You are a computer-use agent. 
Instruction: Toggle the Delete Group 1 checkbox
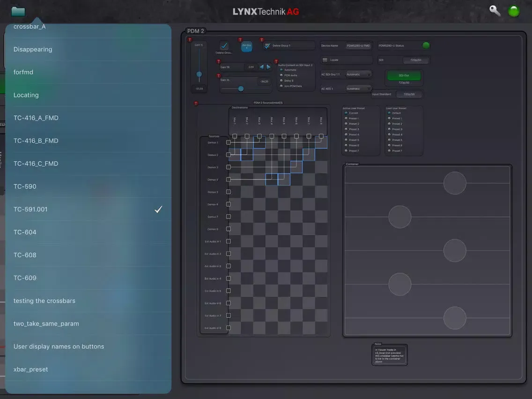(x=267, y=45)
